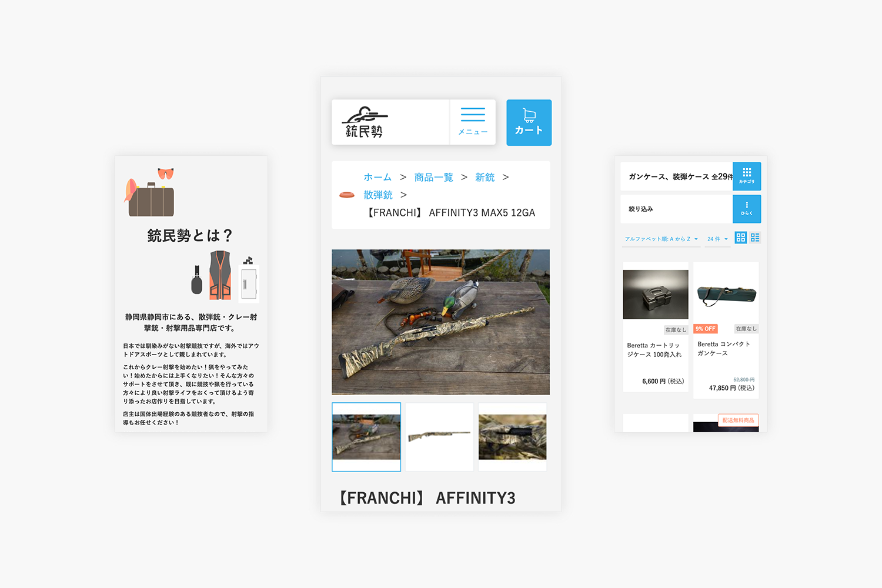882x588 pixels.
Task: Go to the ホーム breadcrumb item
Action: tap(377, 177)
